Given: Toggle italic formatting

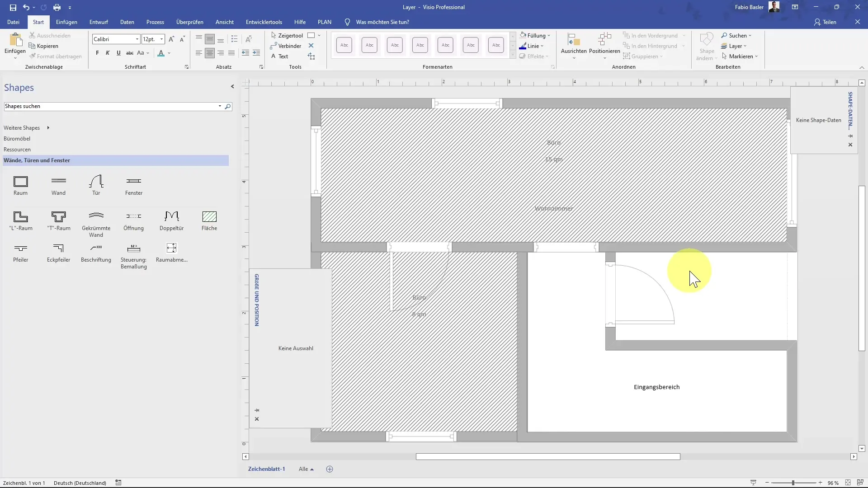Looking at the screenshot, I should (x=108, y=53).
